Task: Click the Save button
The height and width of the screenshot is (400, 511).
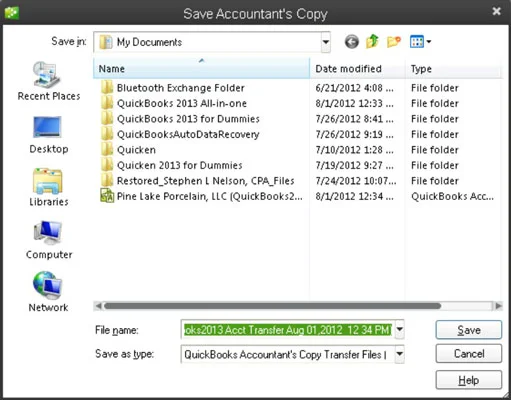Action: tap(469, 330)
